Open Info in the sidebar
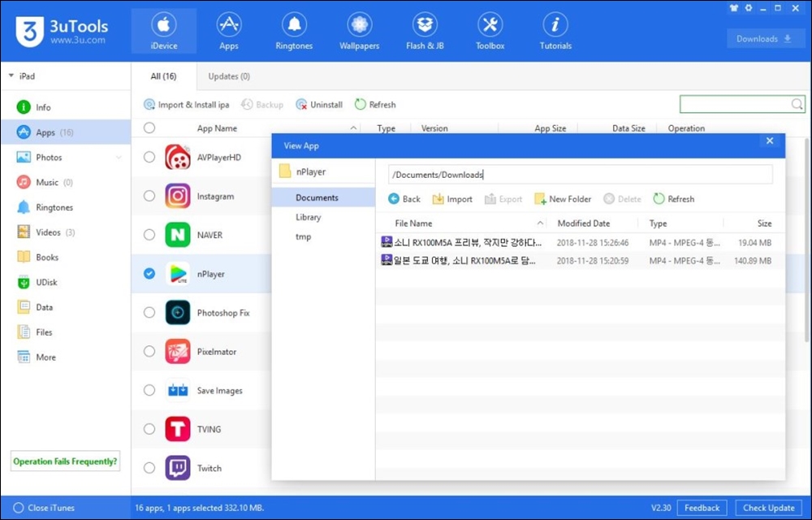Image resolution: width=812 pixels, height=520 pixels. point(65,107)
